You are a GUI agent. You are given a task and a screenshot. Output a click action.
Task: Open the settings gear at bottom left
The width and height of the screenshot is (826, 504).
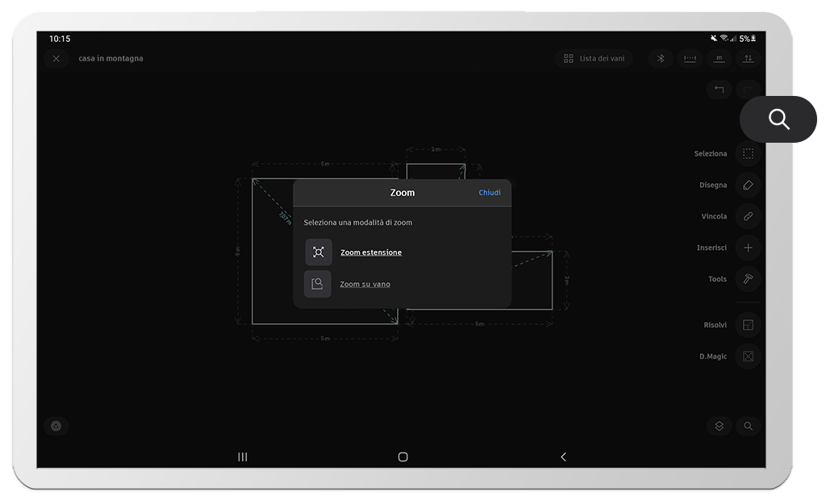click(56, 426)
